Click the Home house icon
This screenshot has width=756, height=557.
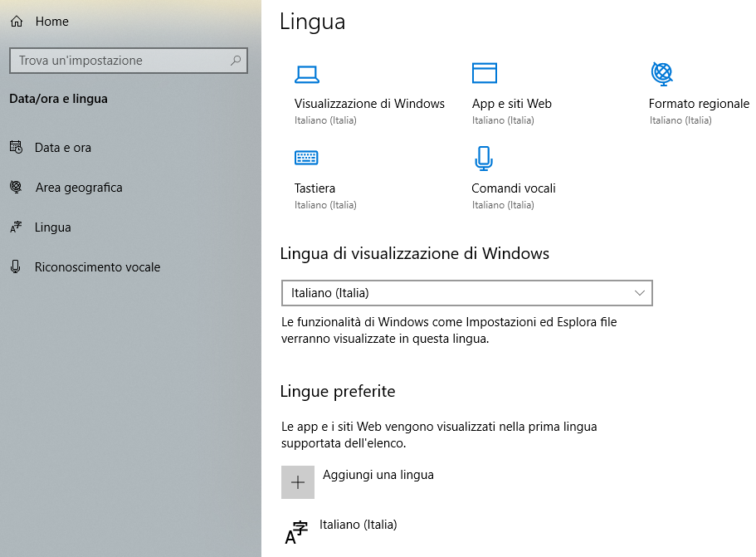17,22
